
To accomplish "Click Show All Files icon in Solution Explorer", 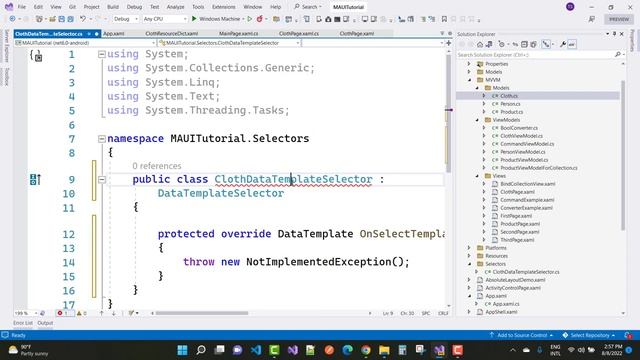I will [533, 44].
